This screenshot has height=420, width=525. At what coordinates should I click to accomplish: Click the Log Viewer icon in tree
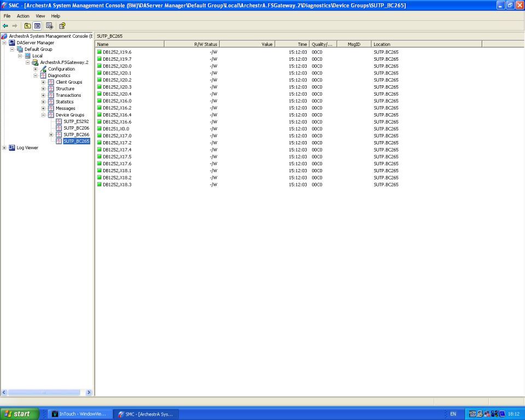tap(12, 148)
